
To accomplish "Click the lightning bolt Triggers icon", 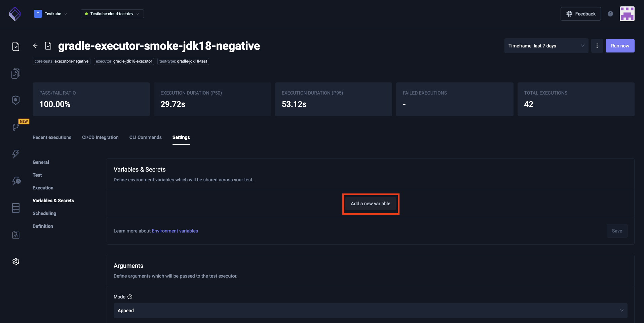I will 16,154.
